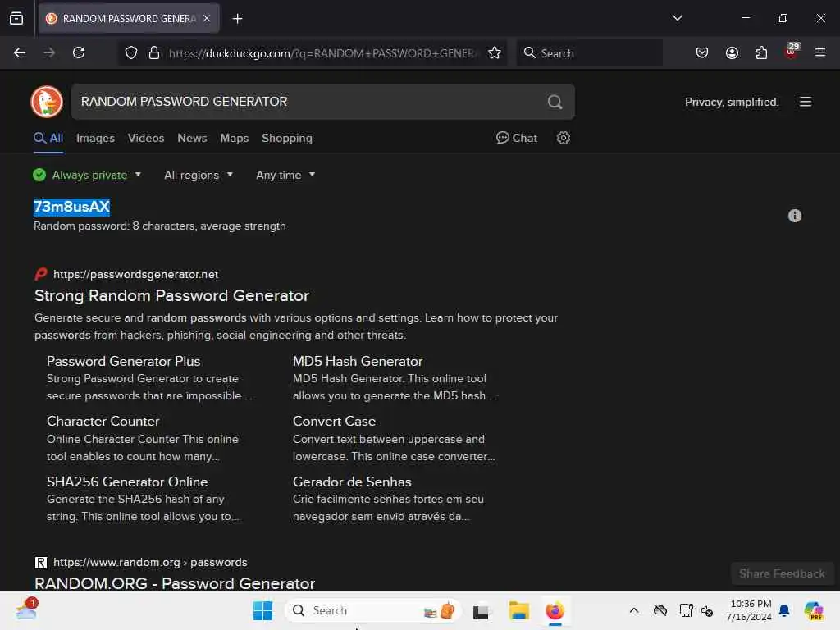840x630 pixels.
Task: Open random.org passwords URL link
Action: (x=150, y=563)
